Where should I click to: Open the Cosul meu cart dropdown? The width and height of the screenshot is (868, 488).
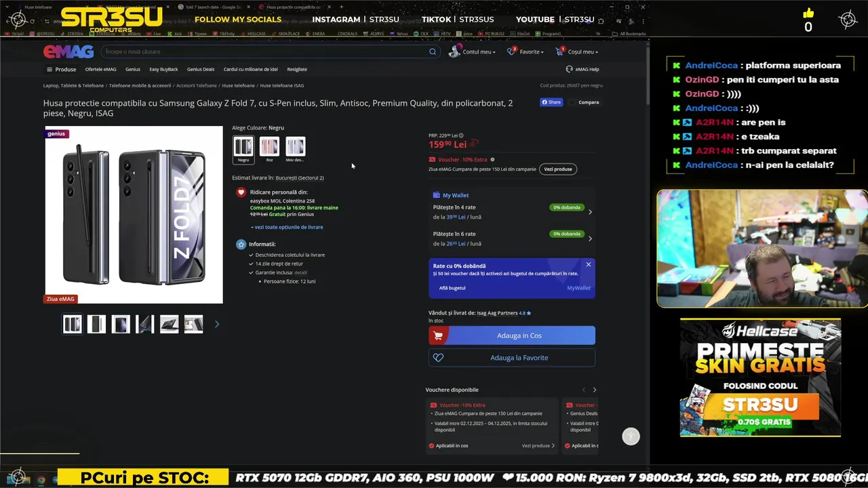click(x=576, y=52)
